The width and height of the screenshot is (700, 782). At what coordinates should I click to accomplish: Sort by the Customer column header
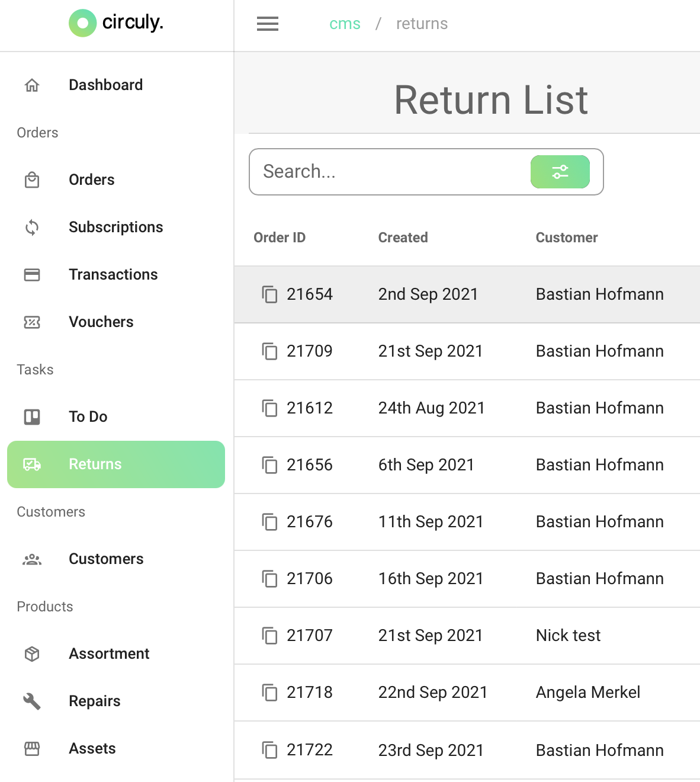click(x=567, y=238)
